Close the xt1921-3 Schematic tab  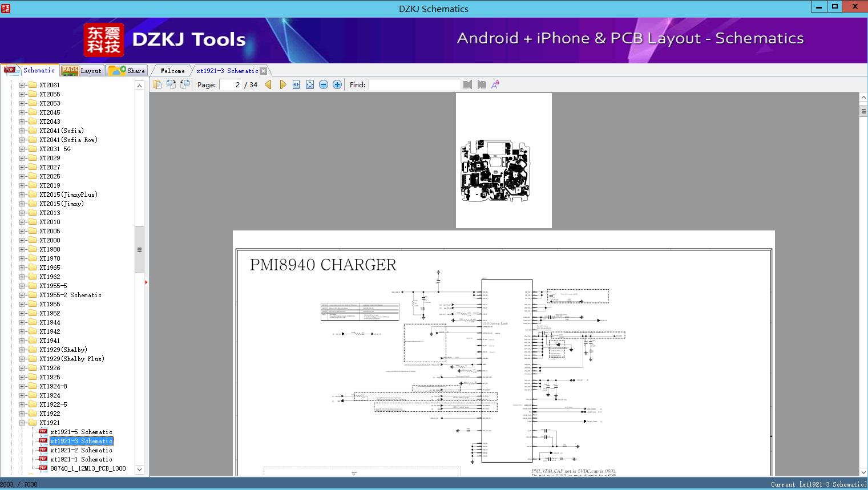pyautogui.click(x=264, y=71)
